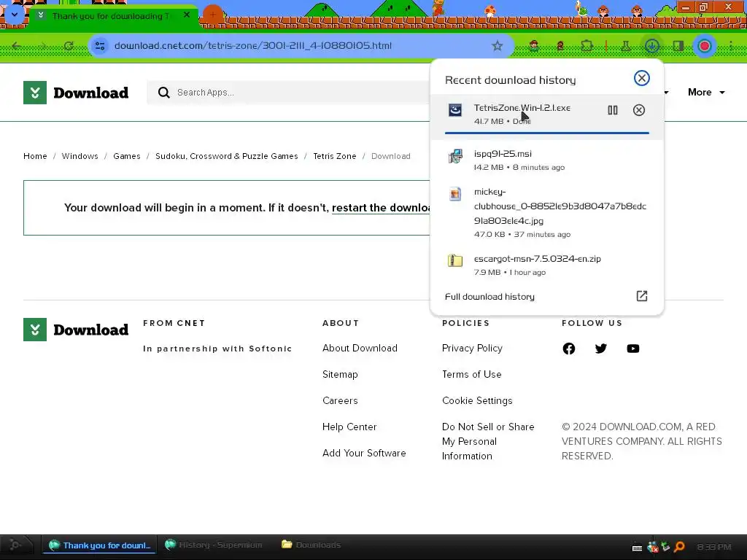This screenshot has height=560, width=747.
Task: Open the Mario head extension icon
Action: (534, 46)
